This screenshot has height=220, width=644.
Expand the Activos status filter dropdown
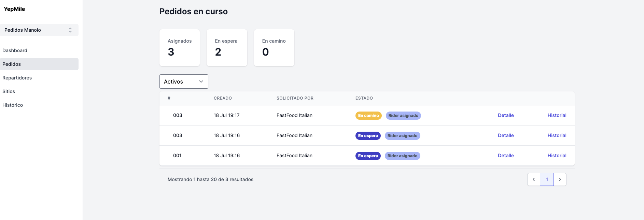(x=183, y=82)
